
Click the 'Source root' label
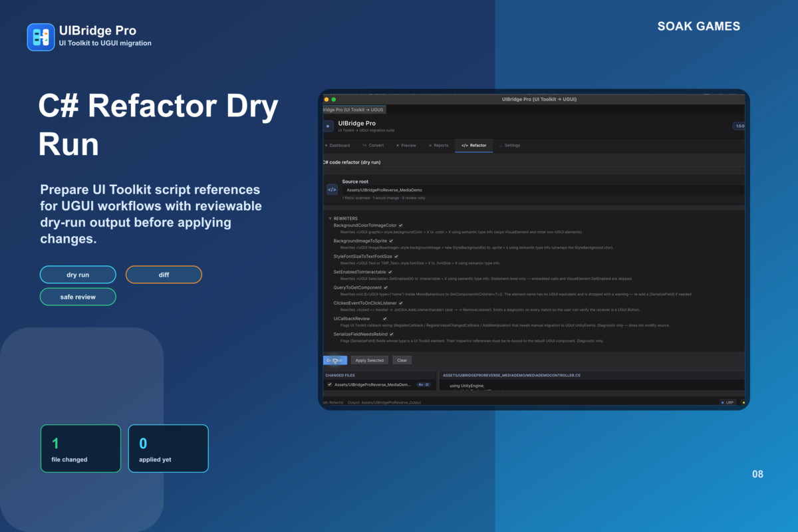tap(355, 182)
